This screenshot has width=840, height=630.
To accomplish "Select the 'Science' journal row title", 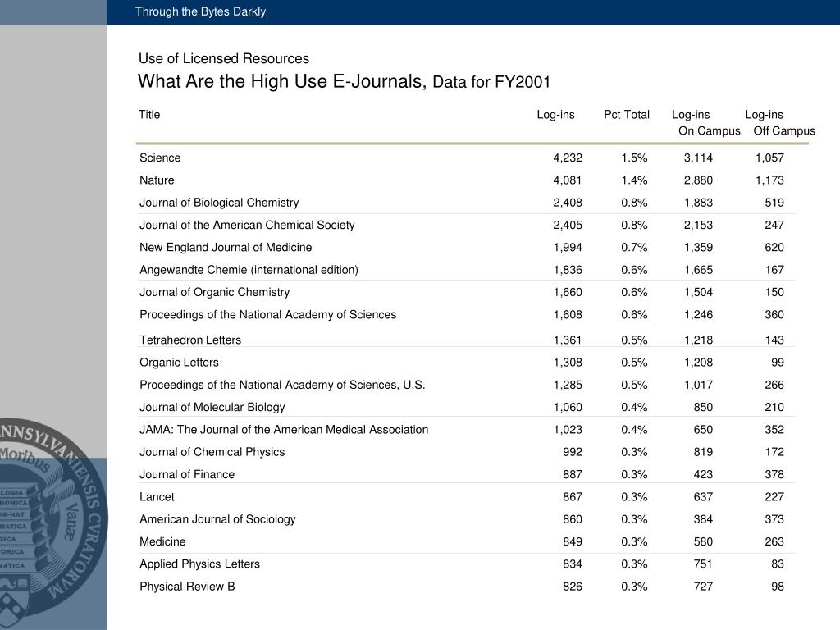I will [160, 157].
